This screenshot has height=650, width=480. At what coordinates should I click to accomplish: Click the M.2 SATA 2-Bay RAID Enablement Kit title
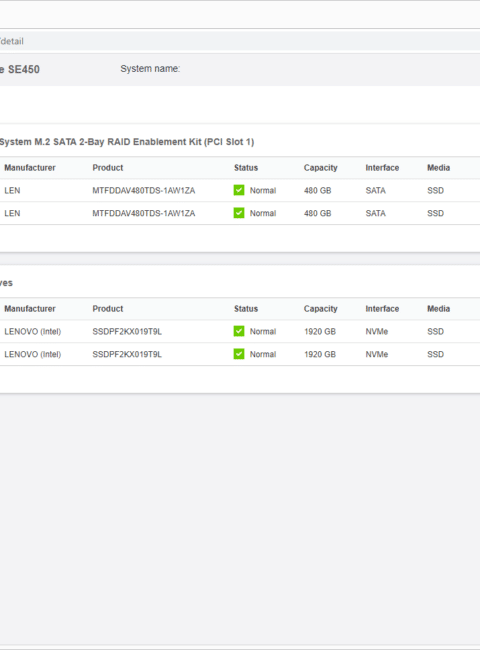127,142
